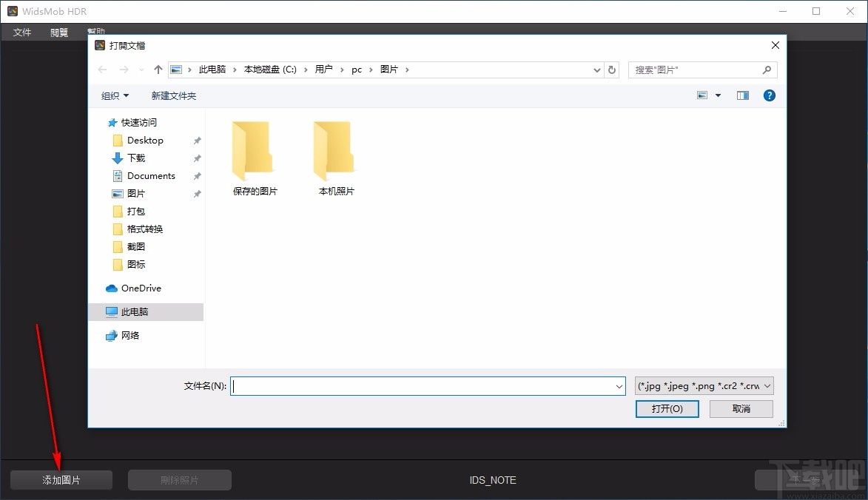Open the Help question mark icon
The height and width of the screenshot is (500, 868).
click(769, 95)
